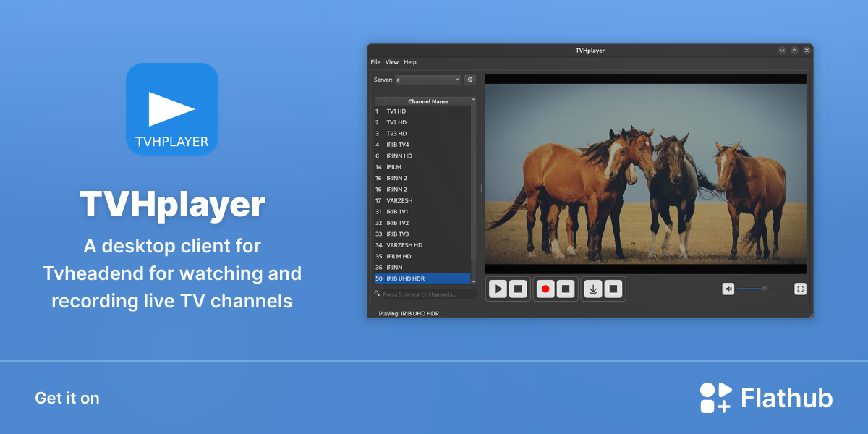Select channel IRIB TV4
The image size is (868, 434).
pos(422,145)
